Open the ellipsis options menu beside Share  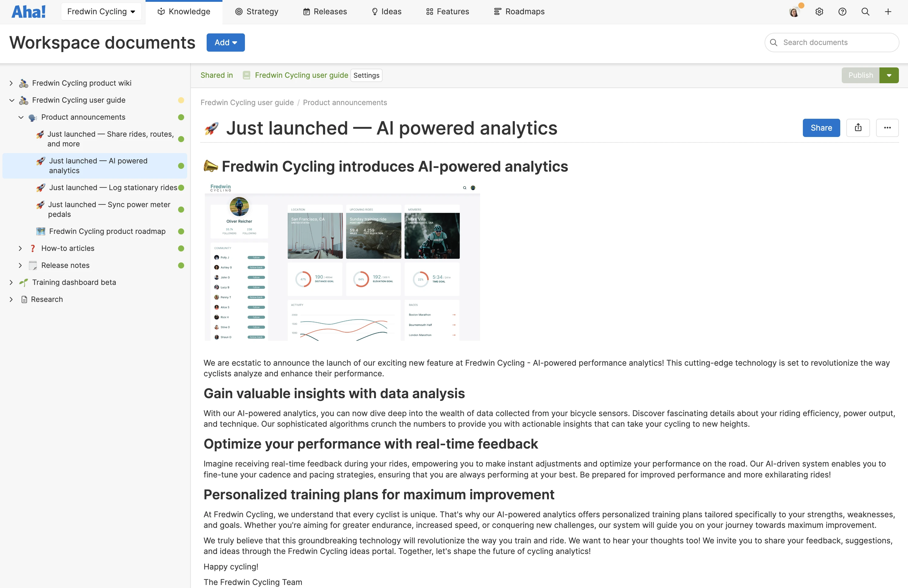887,128
